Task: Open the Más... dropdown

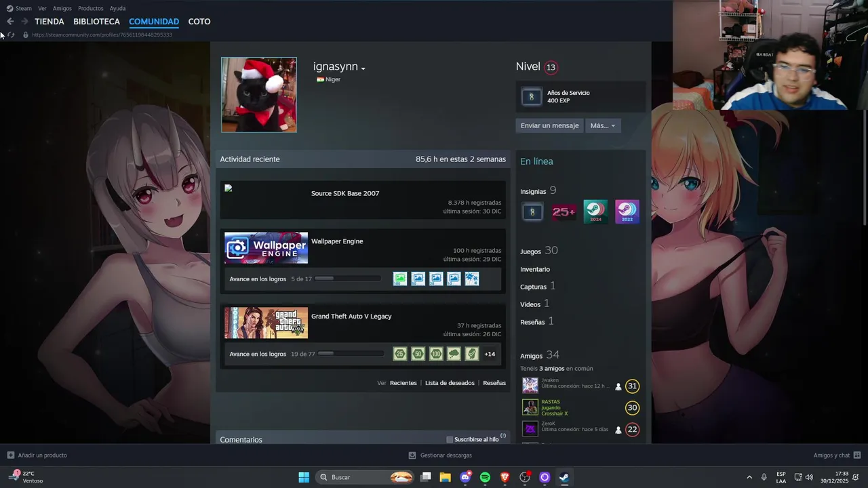Action: click(603, 125)
